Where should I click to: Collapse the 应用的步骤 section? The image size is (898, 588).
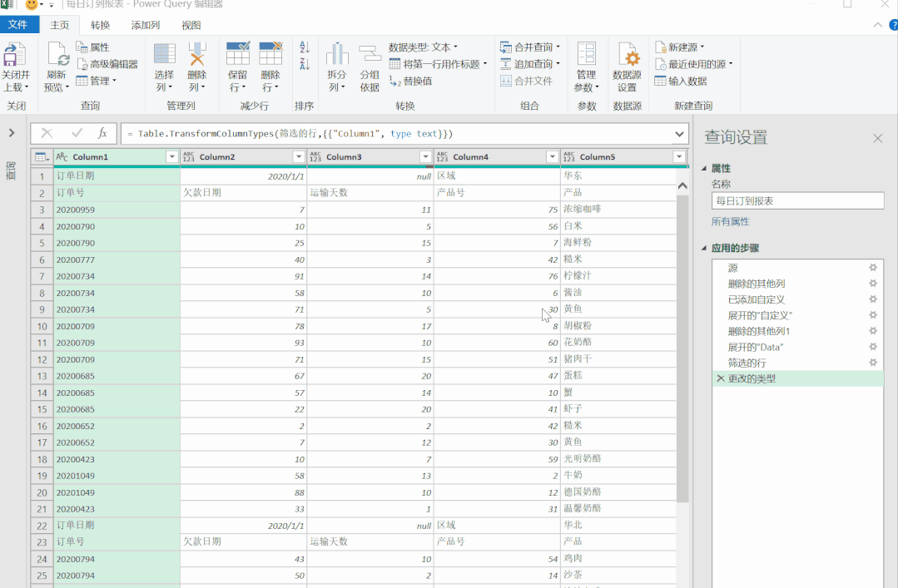click(x=704, y=248)
